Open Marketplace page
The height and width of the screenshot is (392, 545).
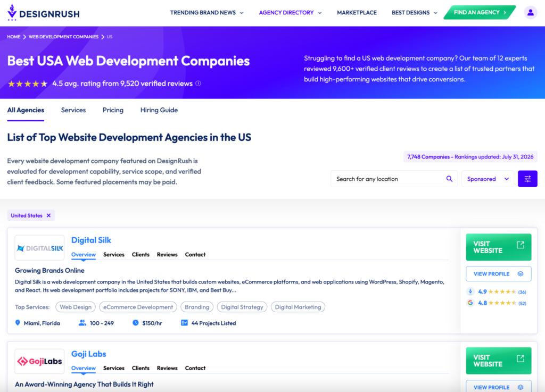click(x=357, y=13)
